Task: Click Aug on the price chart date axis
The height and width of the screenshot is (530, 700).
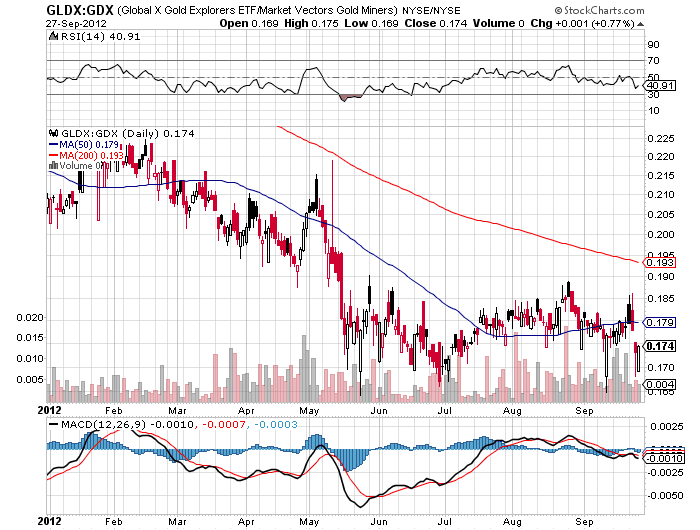Action: [512, 410]
